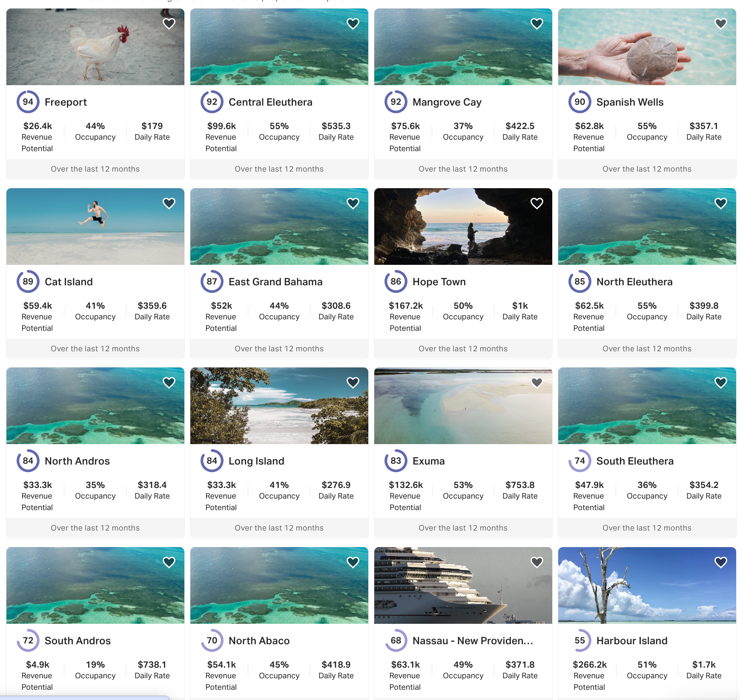Save Mangrove Cay using its heart icon
Screen dimensions: 740x700
click(537, 24)
